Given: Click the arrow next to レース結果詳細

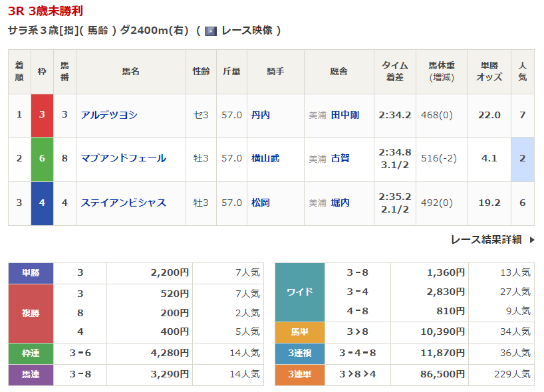Looking at the screenshot, I should (532, 240).
